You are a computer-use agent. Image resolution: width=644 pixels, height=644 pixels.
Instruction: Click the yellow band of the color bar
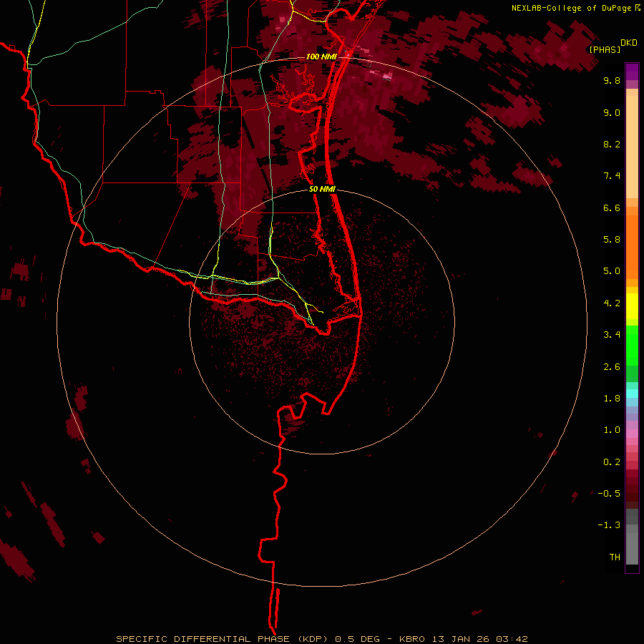pyautogui.click(x=632, y=306)
